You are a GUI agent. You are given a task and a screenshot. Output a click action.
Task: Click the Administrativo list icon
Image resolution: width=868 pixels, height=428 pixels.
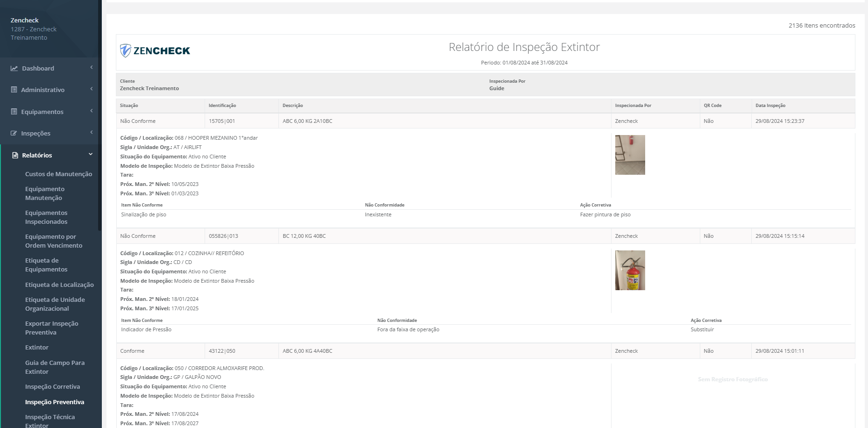click(x=14, y=90)
